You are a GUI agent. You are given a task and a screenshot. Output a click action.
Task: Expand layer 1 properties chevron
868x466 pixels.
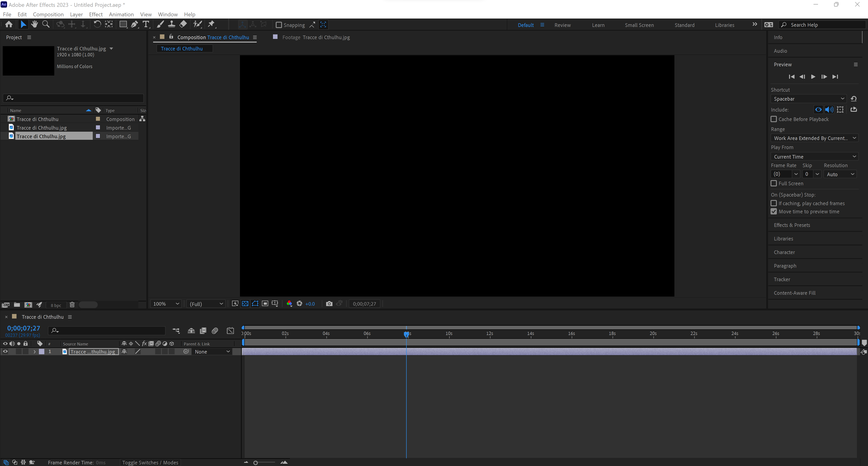[x=34, y=352]
